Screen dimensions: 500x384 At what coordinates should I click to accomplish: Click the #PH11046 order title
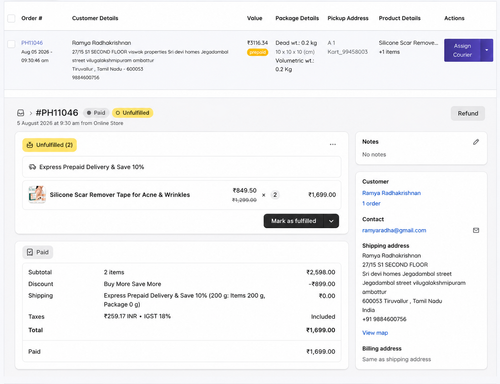(x=57, y=113)
